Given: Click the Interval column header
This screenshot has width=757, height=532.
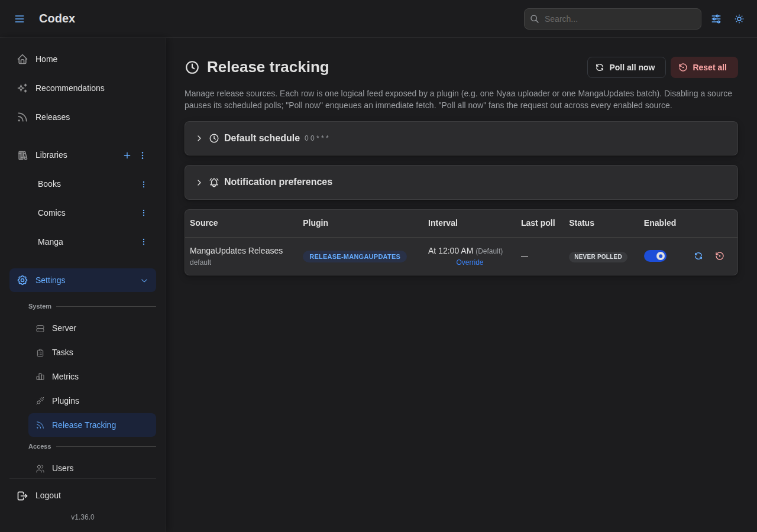Looking at the screenshot, I should click(443, 223).
